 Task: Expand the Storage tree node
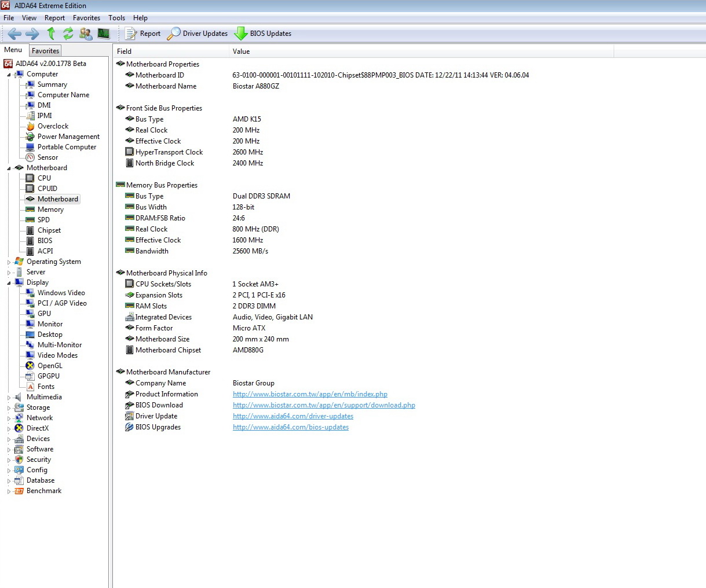click(x=9, y=408)
